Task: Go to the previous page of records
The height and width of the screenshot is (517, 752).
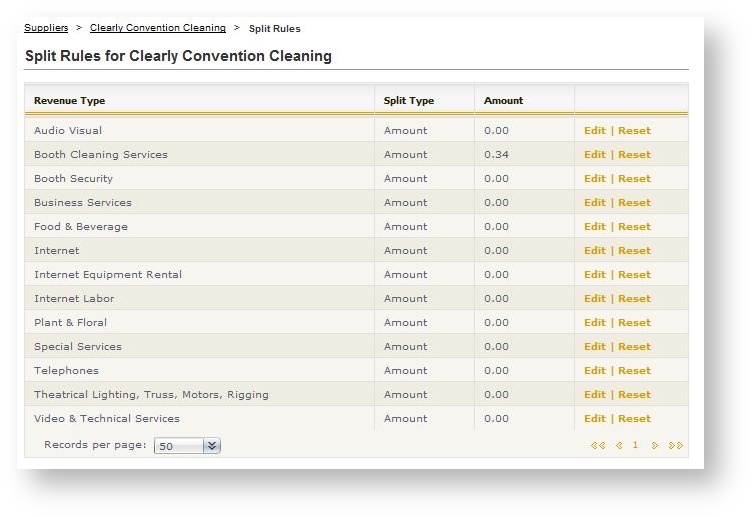Action: pyautogui.click(x=619, y=446)
